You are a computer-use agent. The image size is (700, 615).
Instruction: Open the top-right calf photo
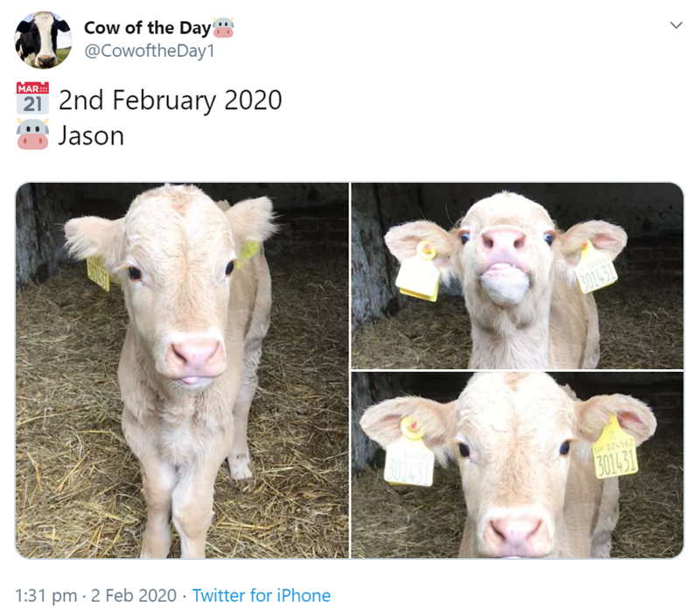pyautogui.click(x=517, y=275)
